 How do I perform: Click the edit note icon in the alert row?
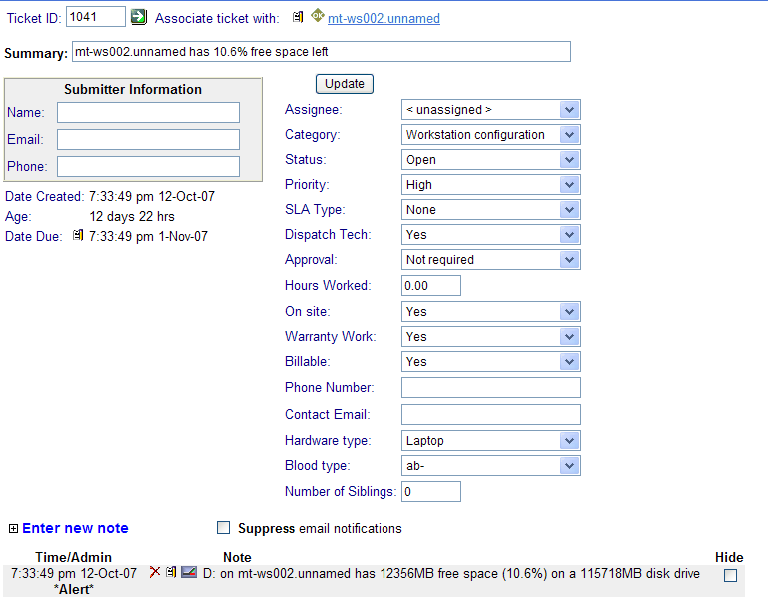point(171,572)
